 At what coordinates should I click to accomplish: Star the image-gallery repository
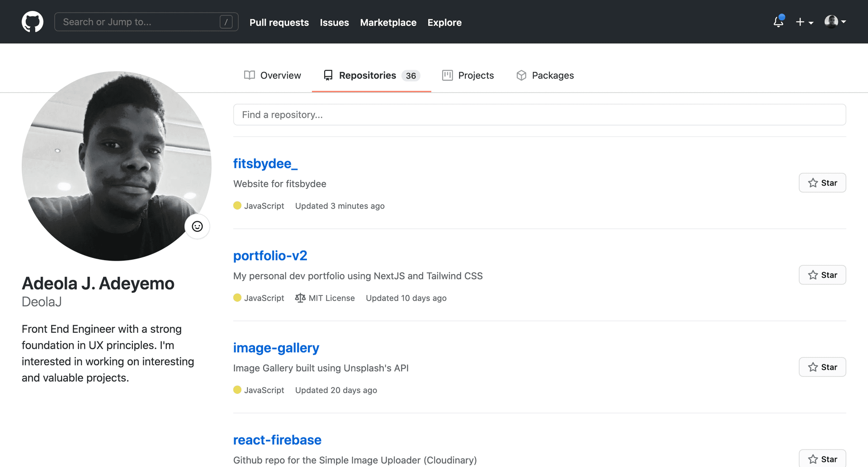822,367
